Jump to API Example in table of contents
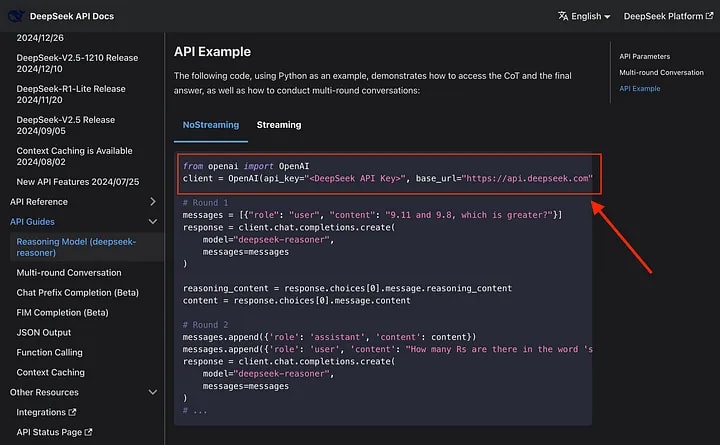The image size is (720, 445). pyautogui.click(x=640, y=89)
